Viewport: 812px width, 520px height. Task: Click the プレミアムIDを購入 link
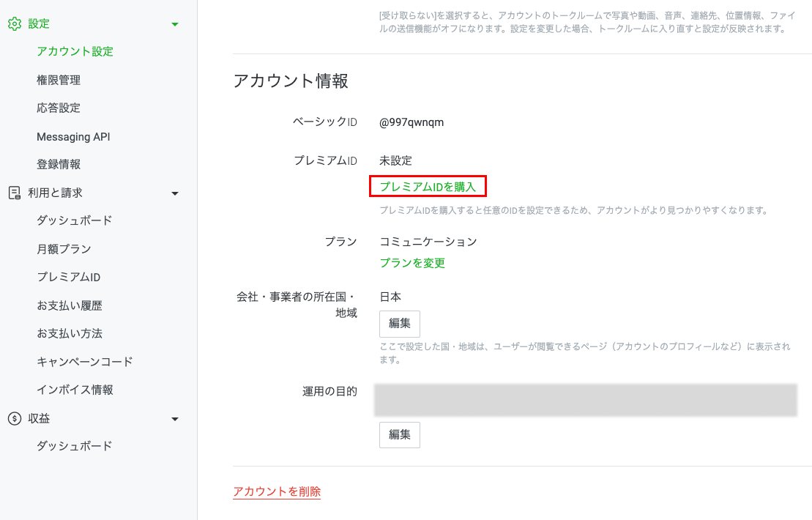pyautogui.click(x=428, y=187)
